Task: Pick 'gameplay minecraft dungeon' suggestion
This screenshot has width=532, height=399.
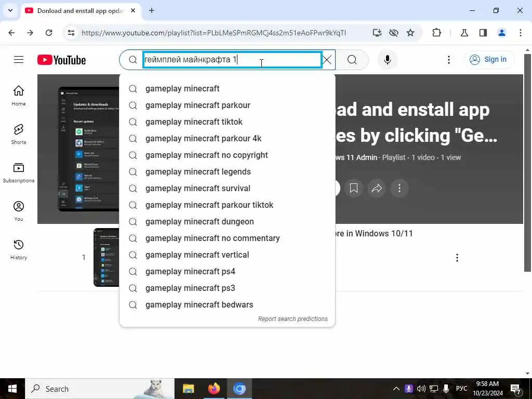Action: (x=228, y=221)
